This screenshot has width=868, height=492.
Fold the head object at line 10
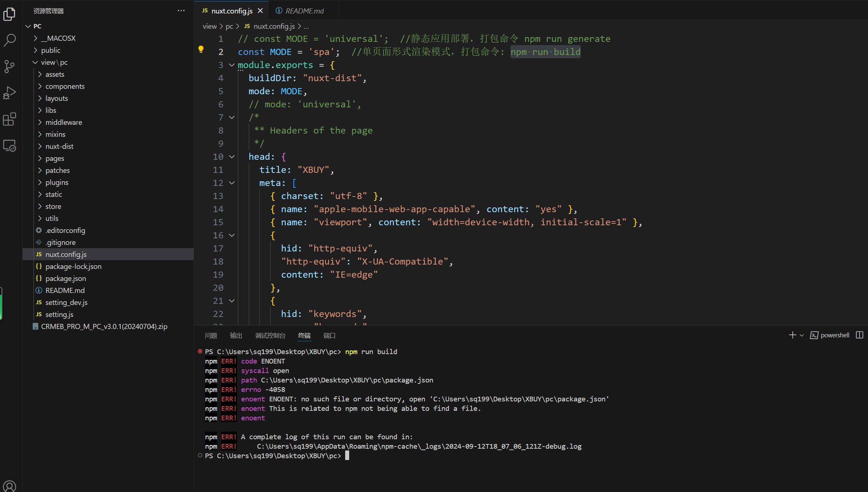point(232,157)
